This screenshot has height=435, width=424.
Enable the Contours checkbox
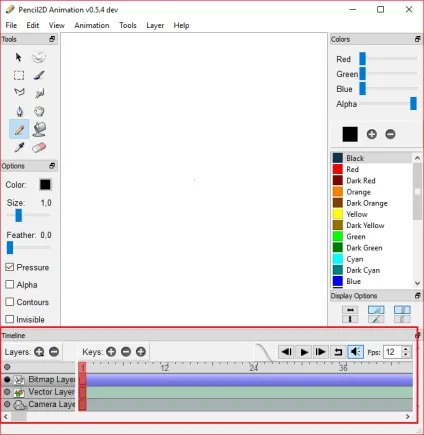tap(10, 302)
